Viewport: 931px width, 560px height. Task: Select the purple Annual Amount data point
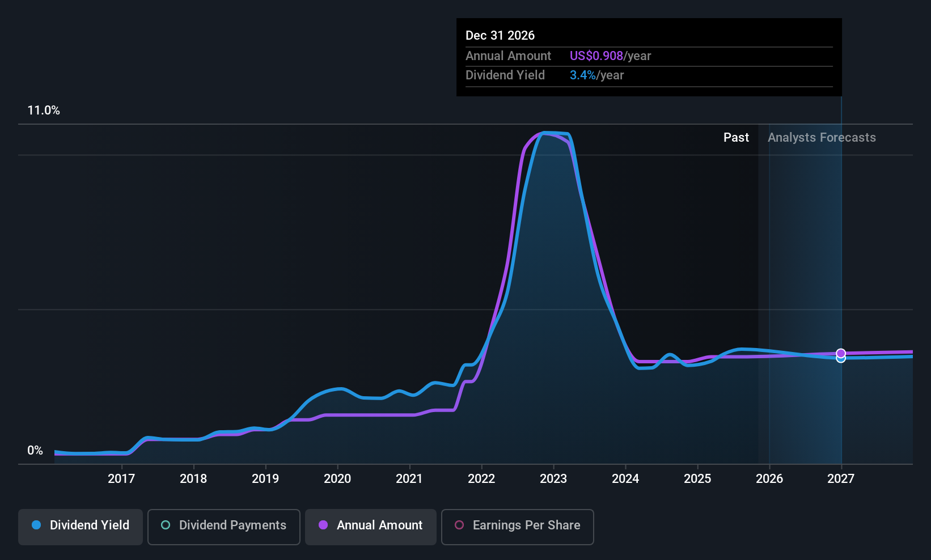point(841,353)
